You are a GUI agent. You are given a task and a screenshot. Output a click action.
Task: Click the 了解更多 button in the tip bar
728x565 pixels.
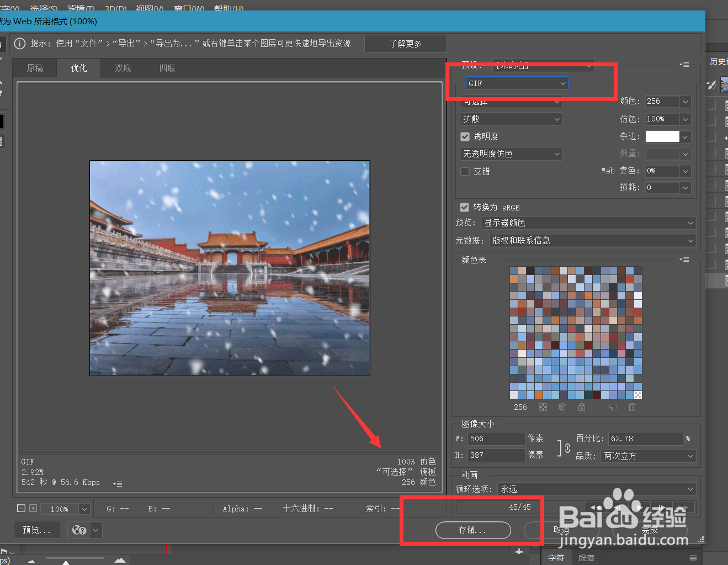pos(405,44)
